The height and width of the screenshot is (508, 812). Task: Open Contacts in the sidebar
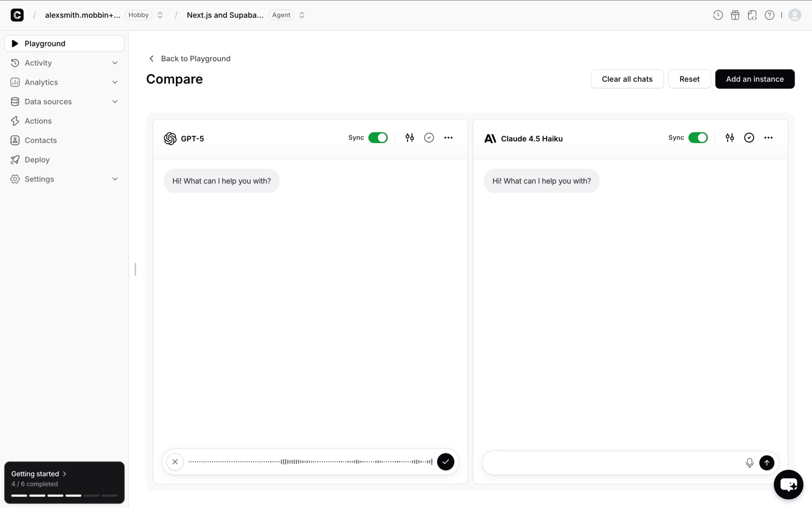pyautogui.click(x=64, y=141)
